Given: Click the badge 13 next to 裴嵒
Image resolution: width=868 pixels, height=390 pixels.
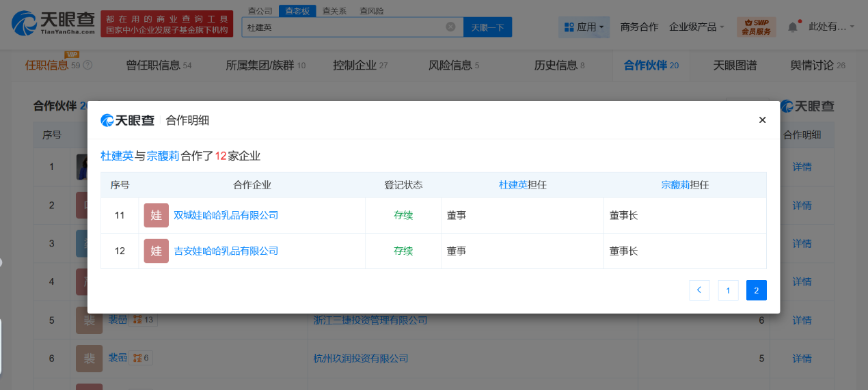Looking at the screenshot, I should pyautogui.click(x=144, y=320).
